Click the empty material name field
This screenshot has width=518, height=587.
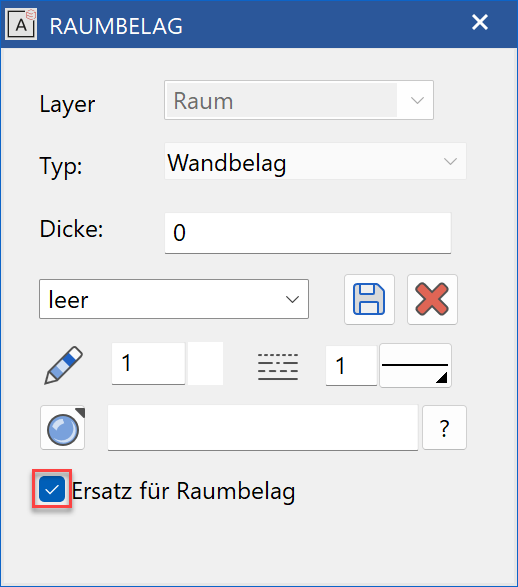263,428
